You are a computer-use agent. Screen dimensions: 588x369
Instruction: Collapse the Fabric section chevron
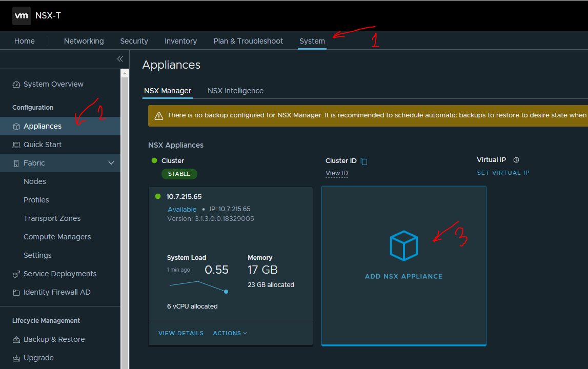click(x=111, y=163)
